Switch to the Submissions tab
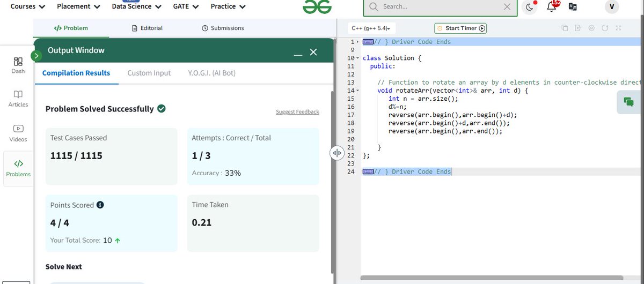644x284 pixels. (x=223, y=28)
